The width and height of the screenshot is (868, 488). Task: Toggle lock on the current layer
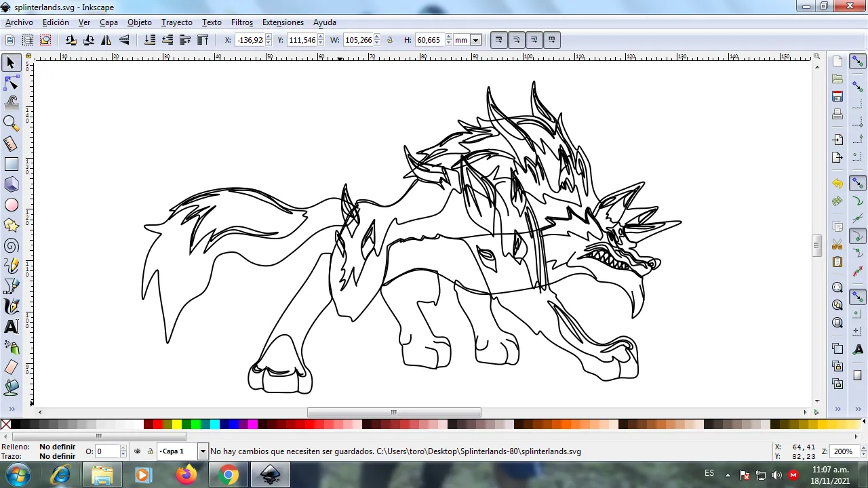(150, 451)
